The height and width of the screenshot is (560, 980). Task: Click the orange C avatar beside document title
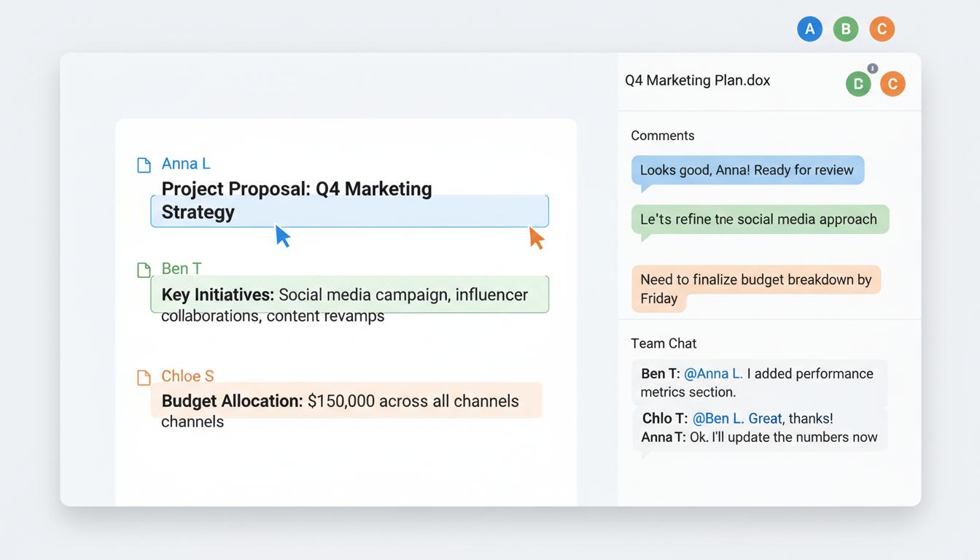coord(892,84)
